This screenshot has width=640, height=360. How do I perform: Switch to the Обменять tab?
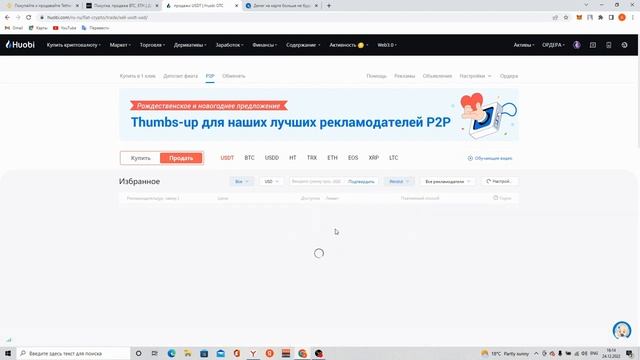click(x=234, y=76)
